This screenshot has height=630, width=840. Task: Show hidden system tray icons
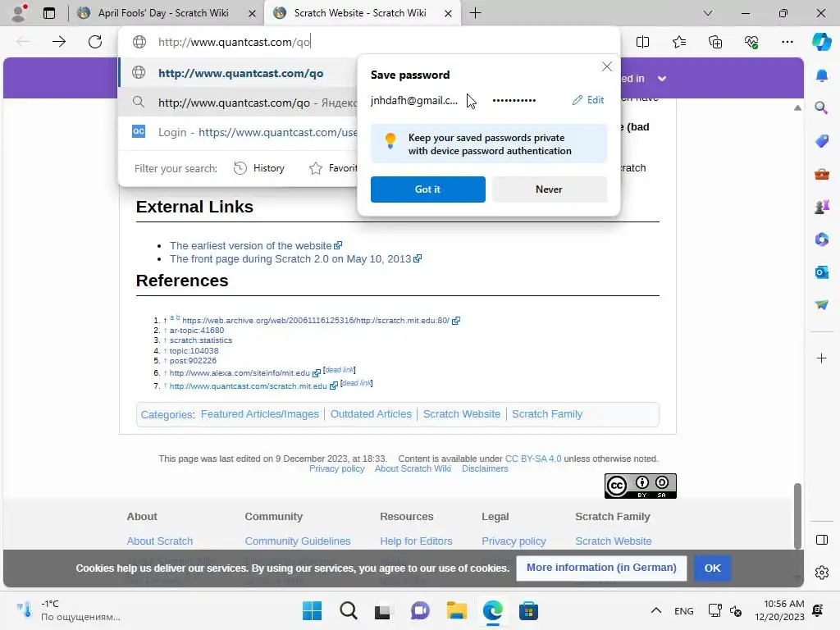tap(655, 610)
